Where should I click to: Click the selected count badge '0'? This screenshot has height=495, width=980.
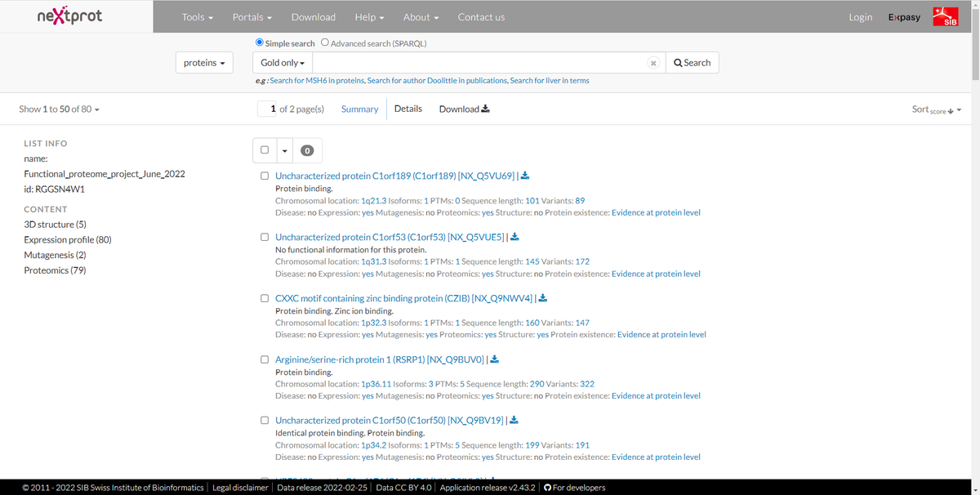tap(307, 150)
